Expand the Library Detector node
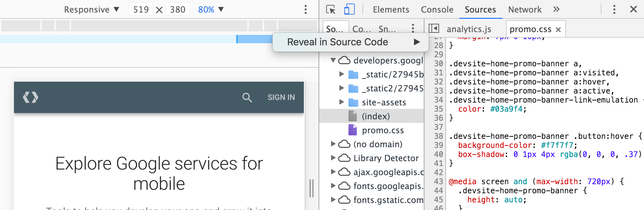The image size is (644, 210). [333, 158]
